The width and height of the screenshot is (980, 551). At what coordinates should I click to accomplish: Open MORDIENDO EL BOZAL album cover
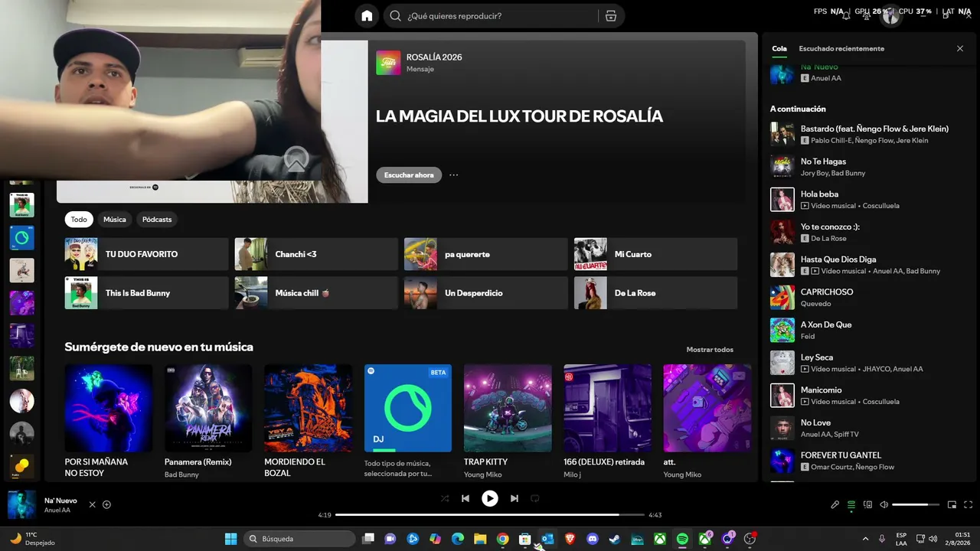(308, 408)
